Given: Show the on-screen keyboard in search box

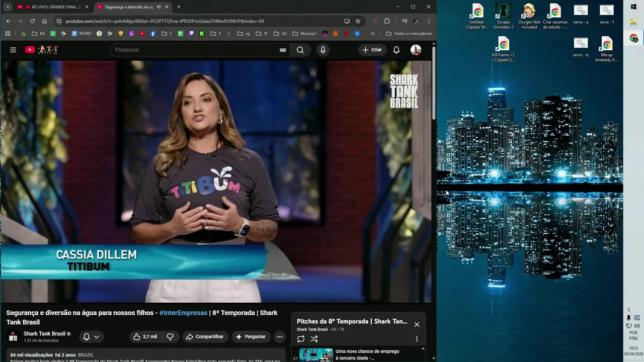Looking at the screenshot, I should point(283,50).
